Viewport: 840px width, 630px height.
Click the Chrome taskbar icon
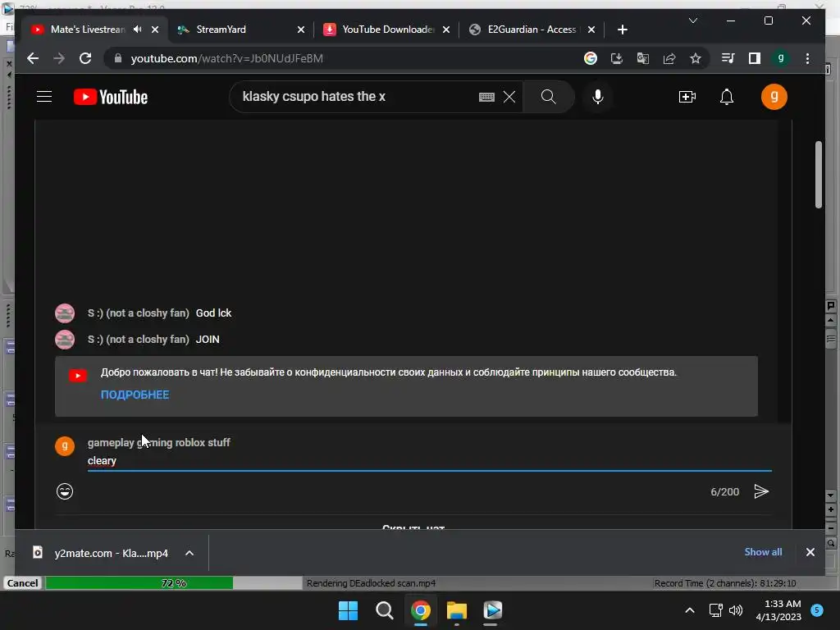click(421, 610)
